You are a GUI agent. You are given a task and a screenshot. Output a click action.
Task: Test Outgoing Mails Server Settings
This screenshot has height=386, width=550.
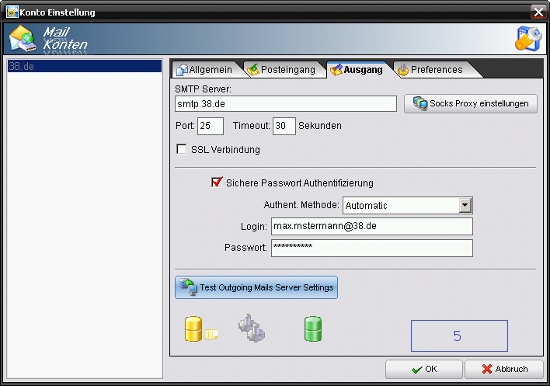(256, 288)
